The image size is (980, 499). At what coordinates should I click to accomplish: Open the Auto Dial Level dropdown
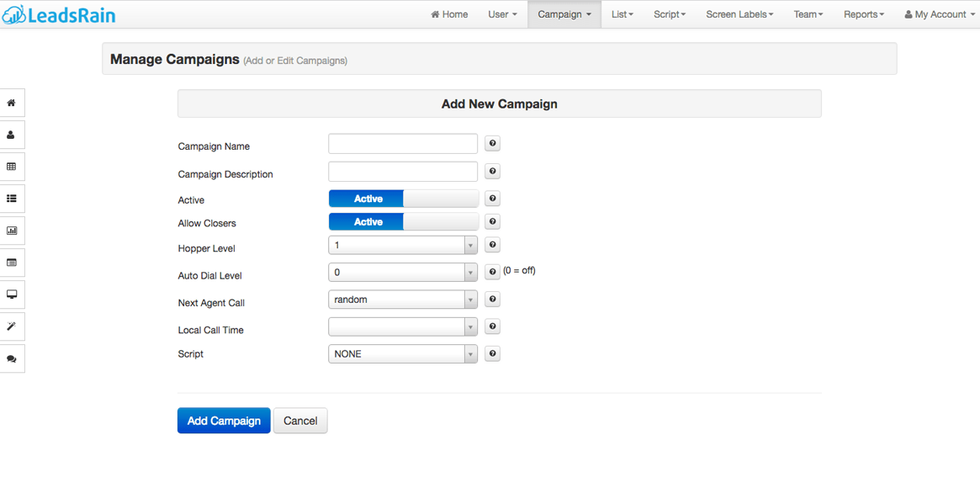403,273
